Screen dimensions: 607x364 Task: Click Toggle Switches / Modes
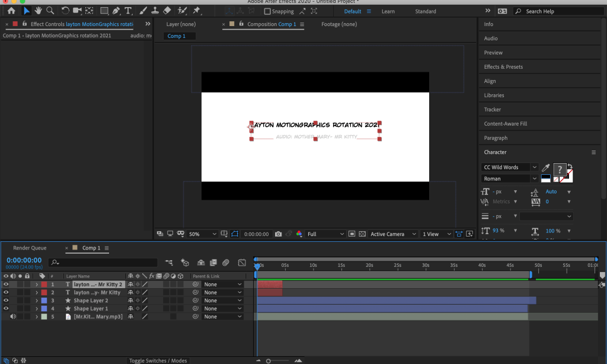coord(158,360)
